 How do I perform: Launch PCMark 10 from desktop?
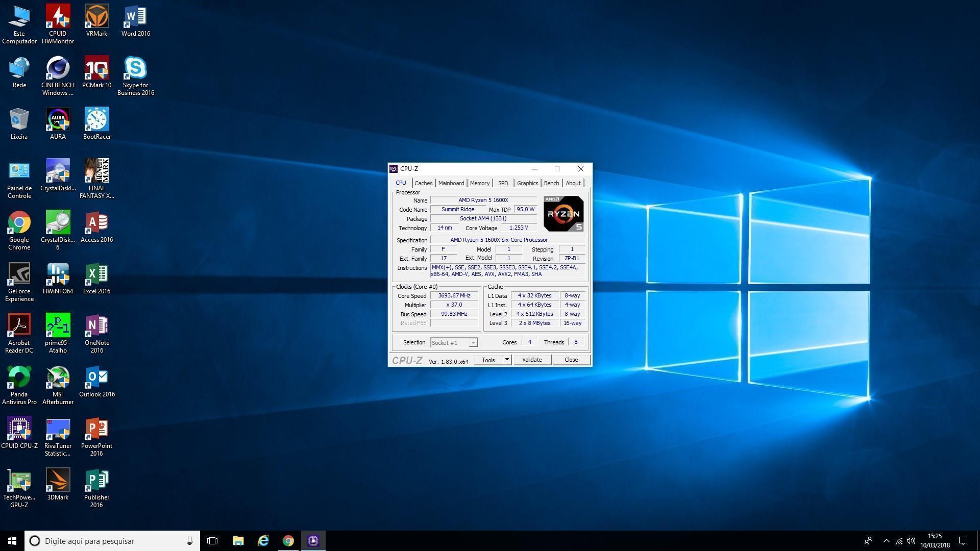[x=96, y=72]
